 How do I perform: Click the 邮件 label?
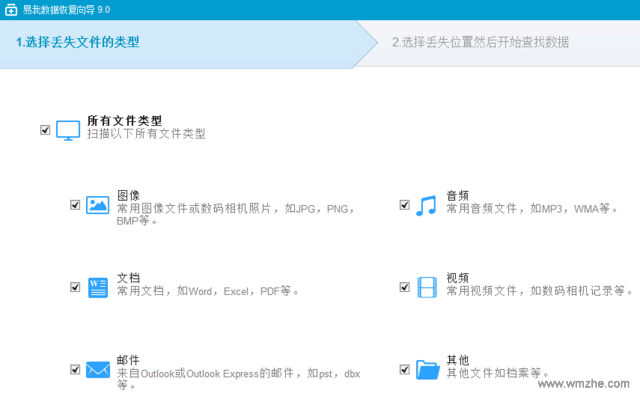(128, 360)
